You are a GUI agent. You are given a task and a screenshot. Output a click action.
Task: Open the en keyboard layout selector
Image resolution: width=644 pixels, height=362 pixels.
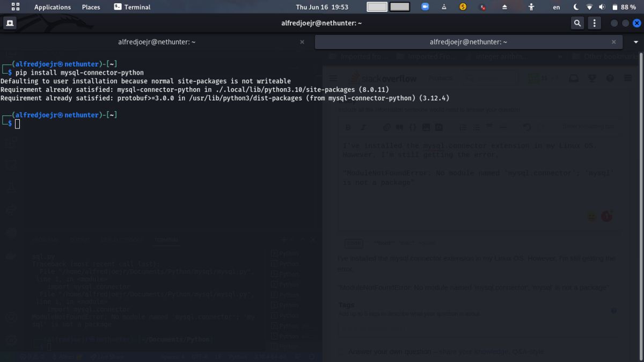click(557, 7)
